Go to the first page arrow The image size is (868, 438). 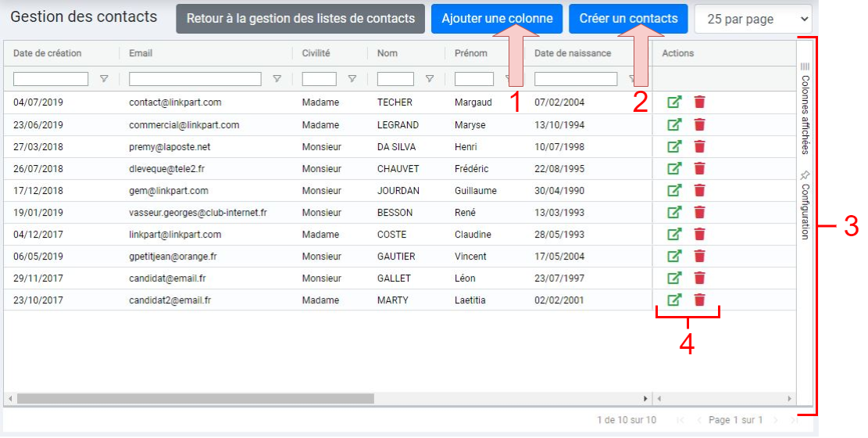click(680, 420)
